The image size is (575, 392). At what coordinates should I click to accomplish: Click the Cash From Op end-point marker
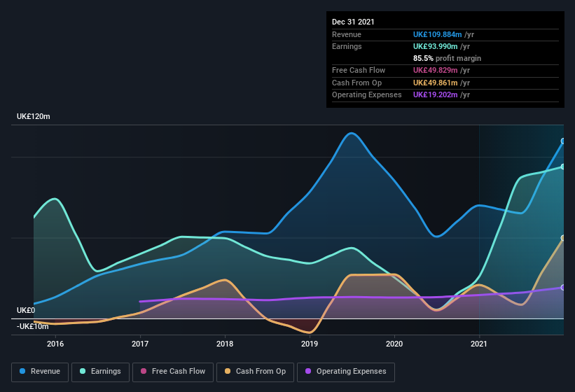point(563,238)
